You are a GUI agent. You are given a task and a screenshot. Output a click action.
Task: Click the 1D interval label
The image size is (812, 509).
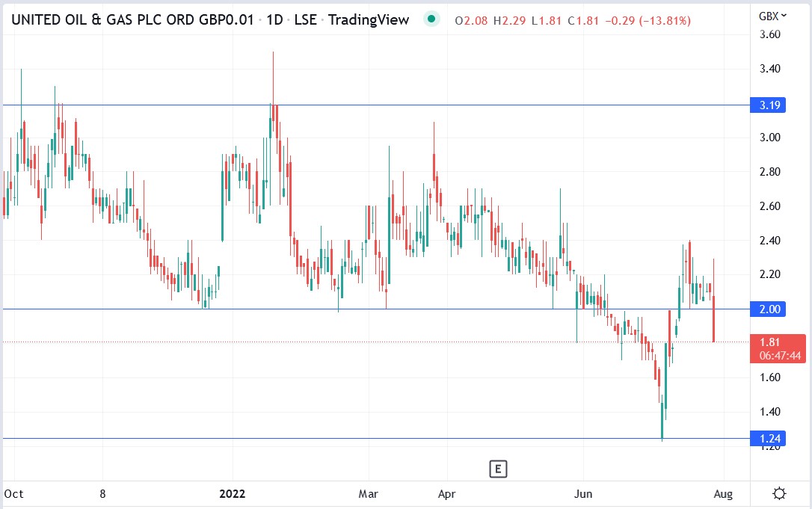click(274, 20)
